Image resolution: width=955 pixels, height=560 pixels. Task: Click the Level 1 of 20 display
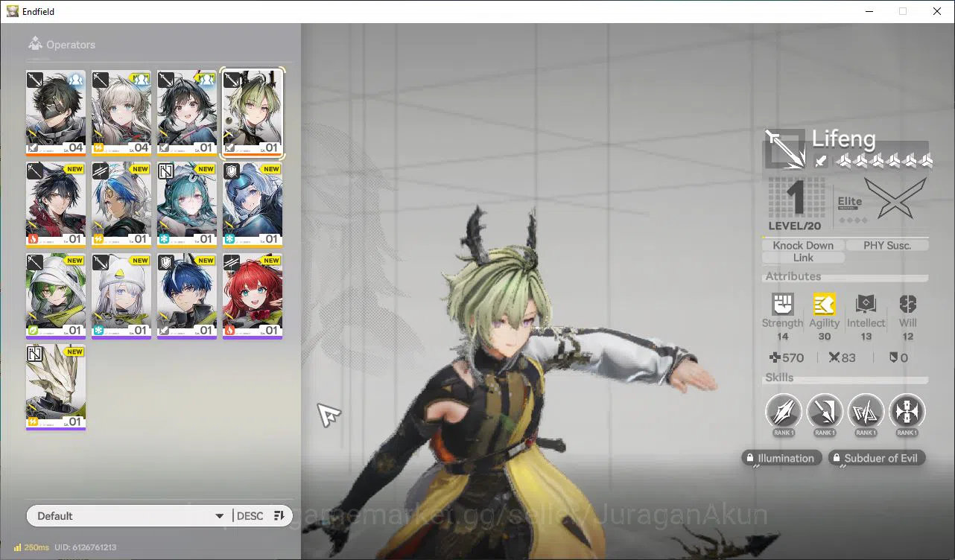click(796, 205)
